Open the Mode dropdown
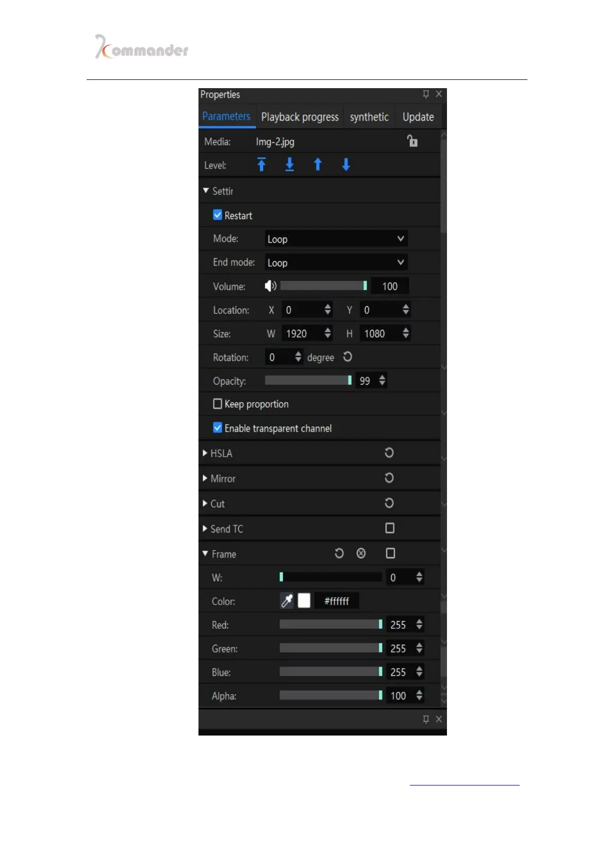This screenshot has height=868, width=614. click(336, 239)
